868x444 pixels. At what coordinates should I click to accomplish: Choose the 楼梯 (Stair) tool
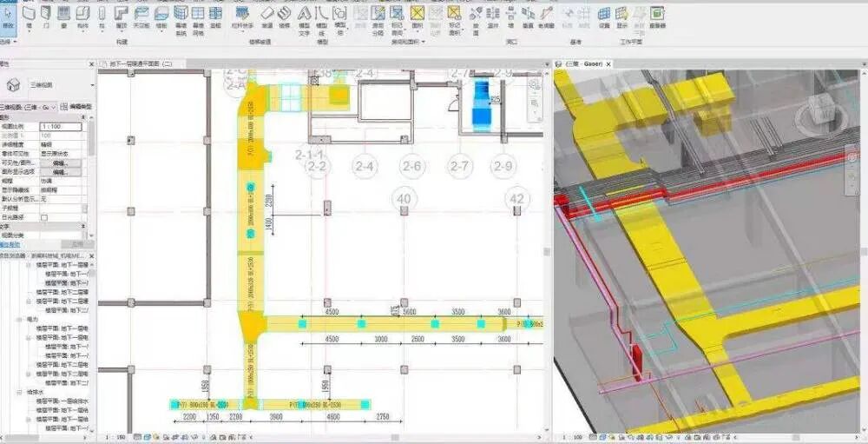click(x=285, y=17)
